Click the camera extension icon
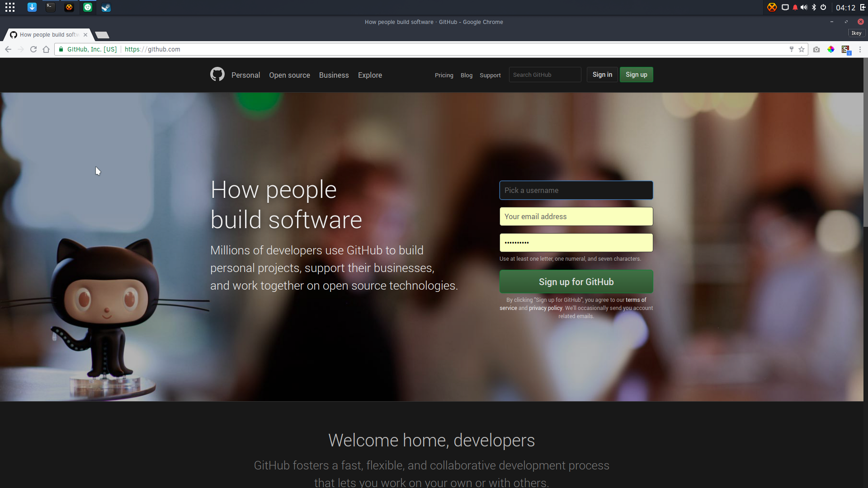Viewport: 868px width, 488px height. (x=816, y=49)
